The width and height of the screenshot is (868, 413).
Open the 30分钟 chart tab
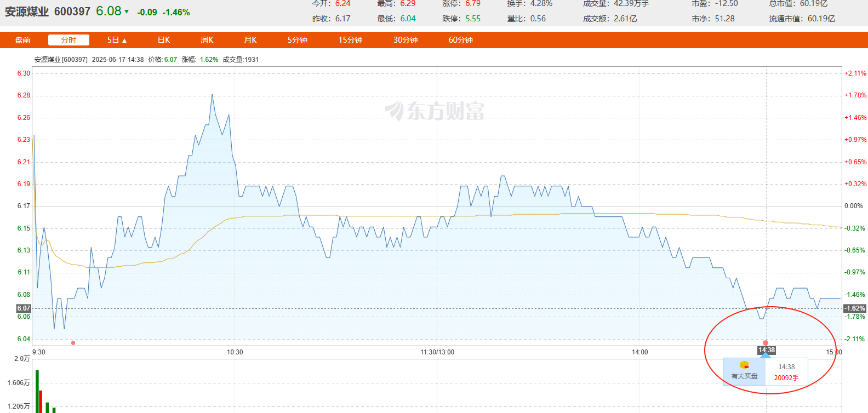[406, 40]
